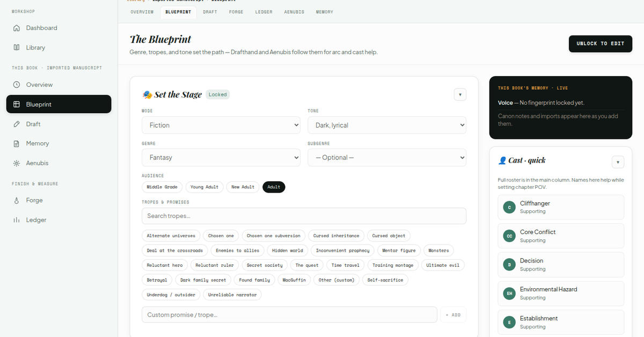Toggle the Time travel trope

tap(346, 265)
